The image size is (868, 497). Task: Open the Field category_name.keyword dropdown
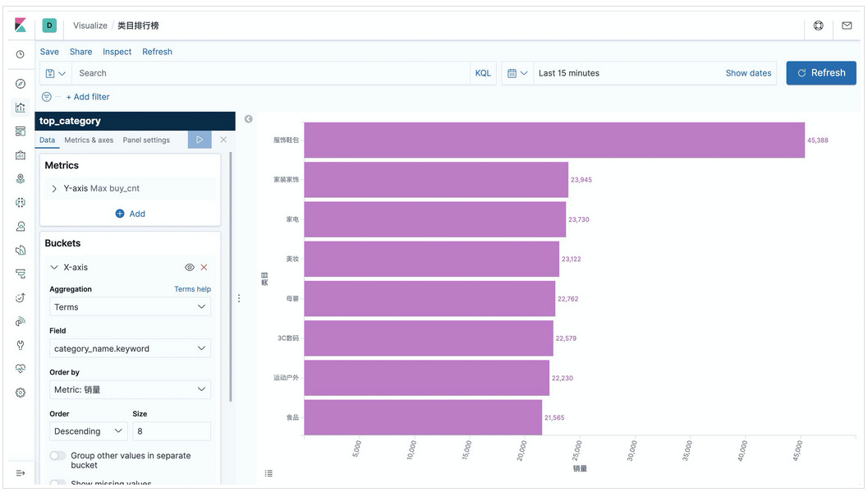[x=130, y=348]
